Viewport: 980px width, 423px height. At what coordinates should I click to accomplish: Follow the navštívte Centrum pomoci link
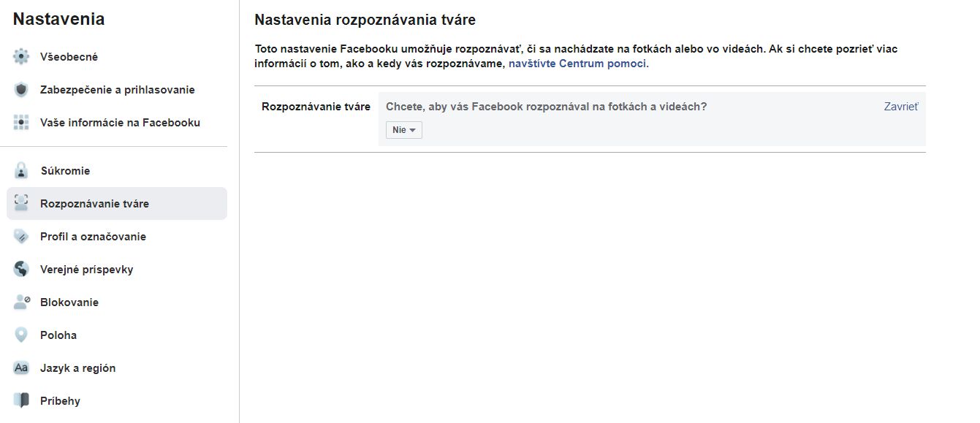coord(577,64)
